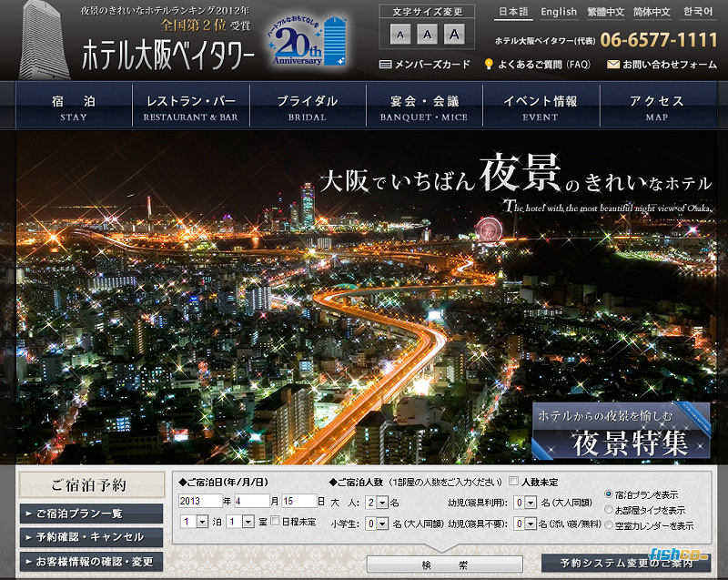This screenshot has width=728, height=580.
Task: Click the お客様情報の確認・変更 button
Action: pos(92,562)
